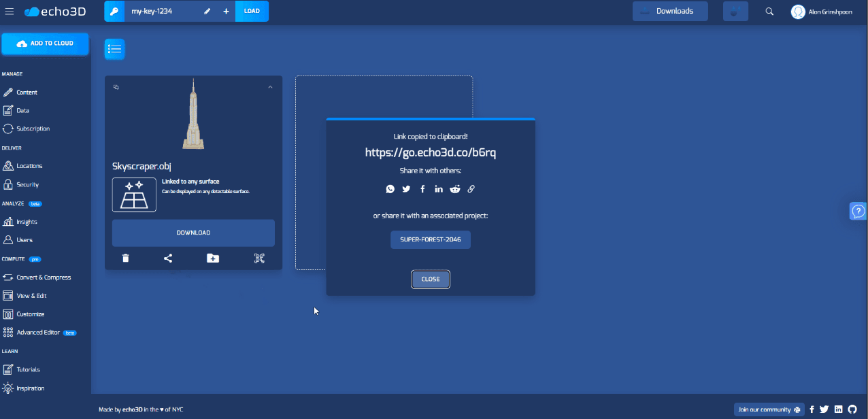Click CLOSE on the share dialog

pyautogui.click(x=431, y=279)
